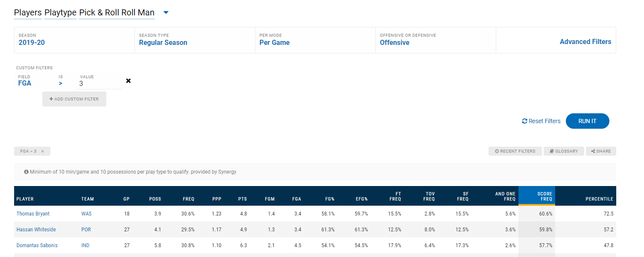The width and height of the screenshot is (644, 257).
Task: Remove the FGA custom filter row
Action: (128, 81)
